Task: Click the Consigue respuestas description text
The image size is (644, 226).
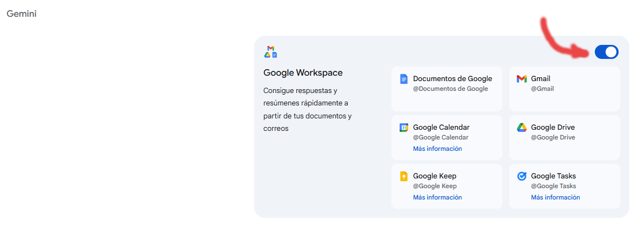Action: pyautogui.click(x=307, y=109)
